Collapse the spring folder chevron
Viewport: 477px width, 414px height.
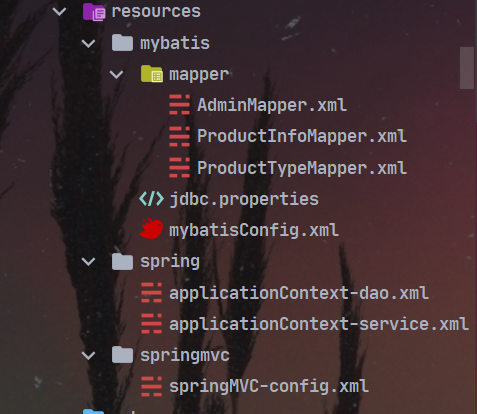tap(88, 261)
